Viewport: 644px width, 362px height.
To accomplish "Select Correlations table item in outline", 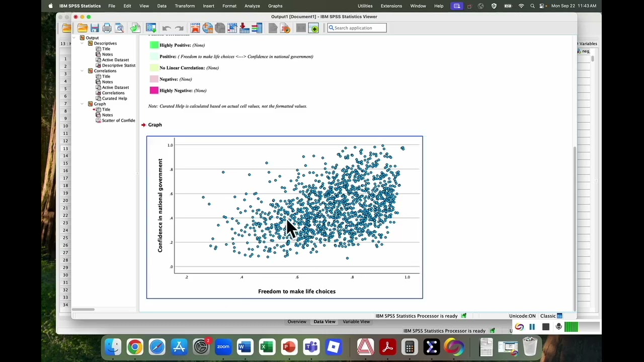I will pyautogui.click(x=113, y=93).
